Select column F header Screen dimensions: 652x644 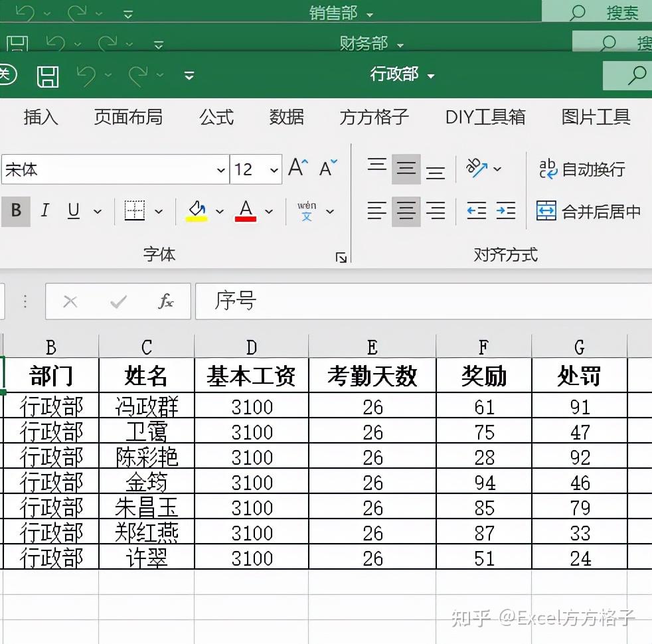coord(483,347)
